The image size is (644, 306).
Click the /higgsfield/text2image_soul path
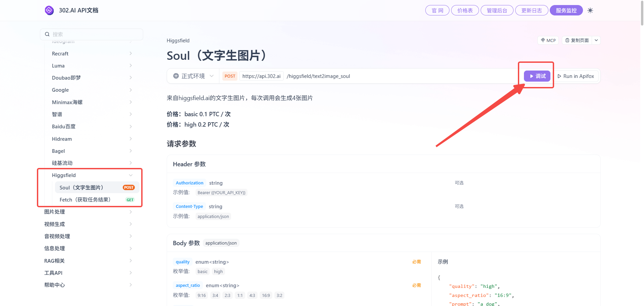318,76
